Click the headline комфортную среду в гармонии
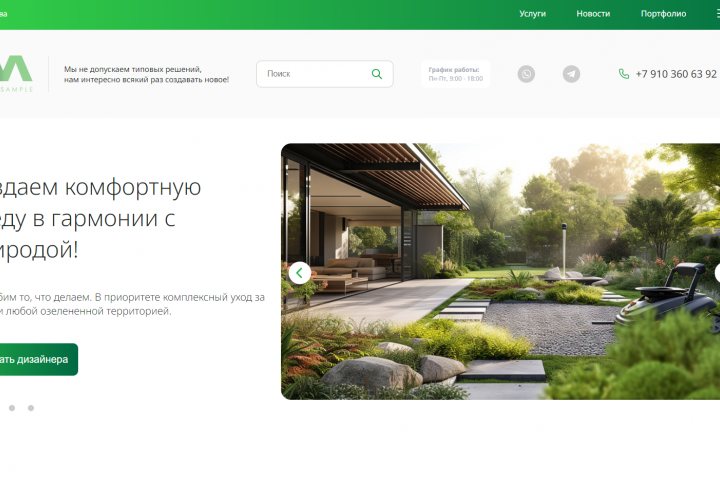720x480 pixels. [100, 218]
